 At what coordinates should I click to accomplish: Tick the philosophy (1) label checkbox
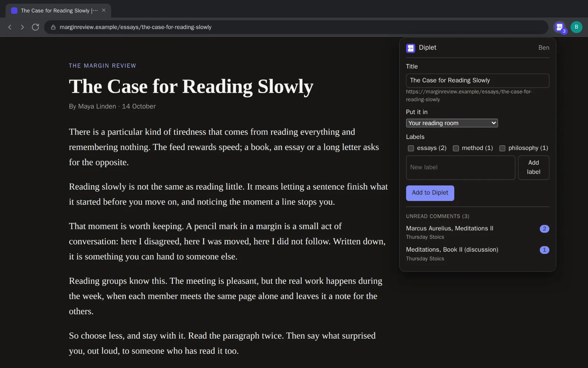click(502, 148)
